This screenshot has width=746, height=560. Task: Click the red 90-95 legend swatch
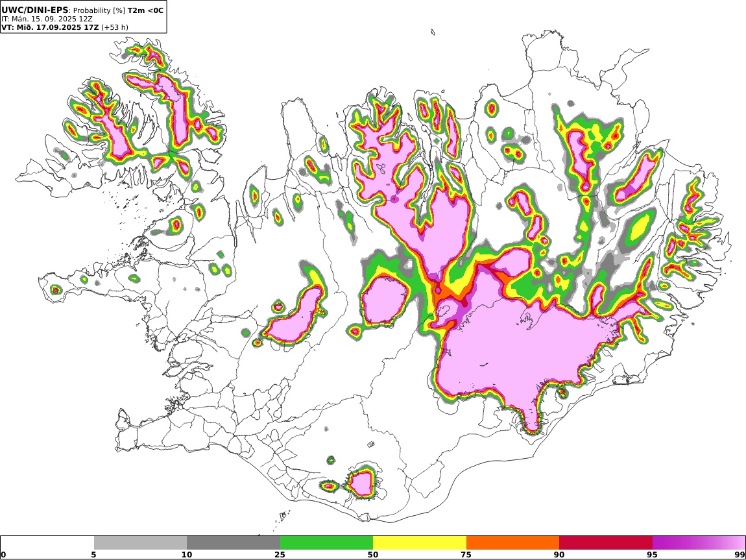[606, 543]
